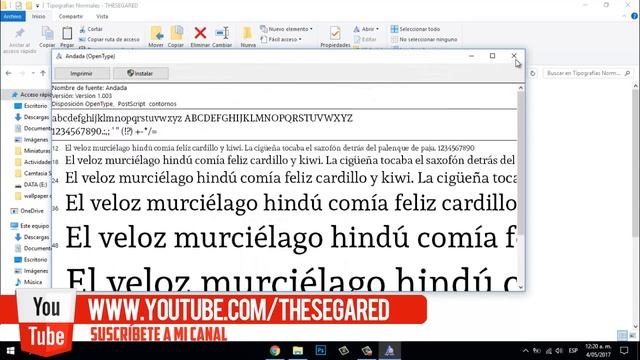
Task: Click font viewer scrollbar down arrow
Action: (520, 287)
